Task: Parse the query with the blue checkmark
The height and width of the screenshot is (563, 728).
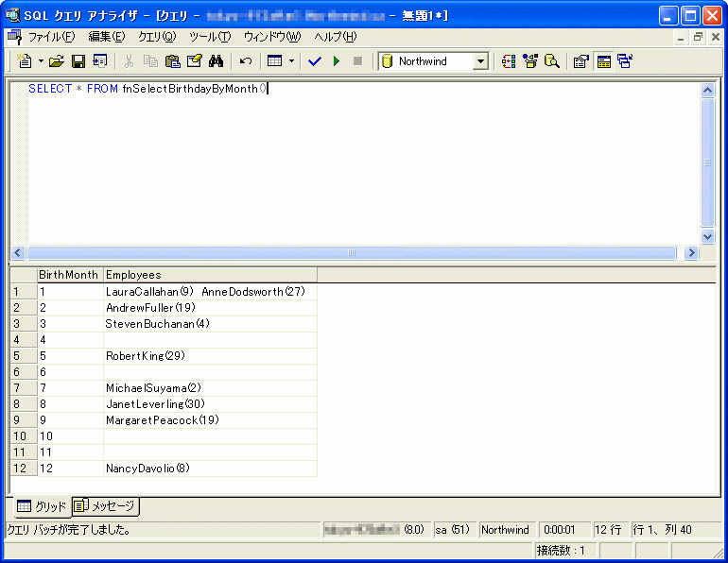Action: click(x=314, y=61)
